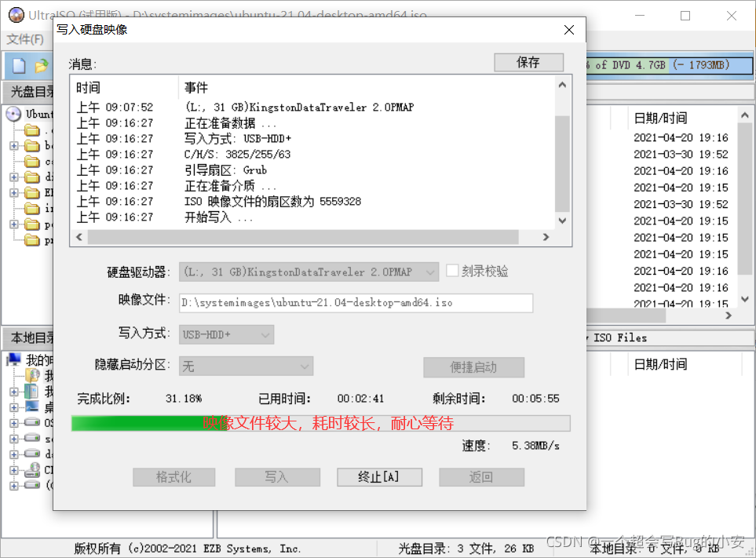Stop writing with the 终止[A] button

pos(379,477)
